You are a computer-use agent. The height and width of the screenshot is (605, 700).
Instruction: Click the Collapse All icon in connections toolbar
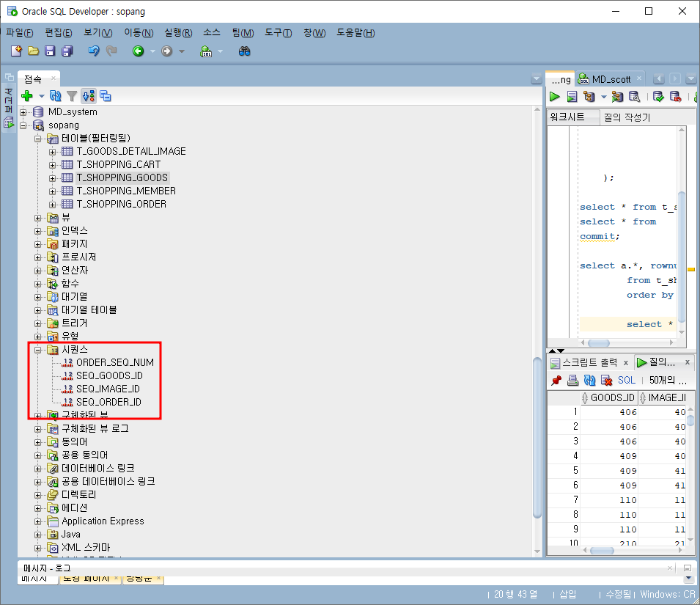click(x=106, y=96)
